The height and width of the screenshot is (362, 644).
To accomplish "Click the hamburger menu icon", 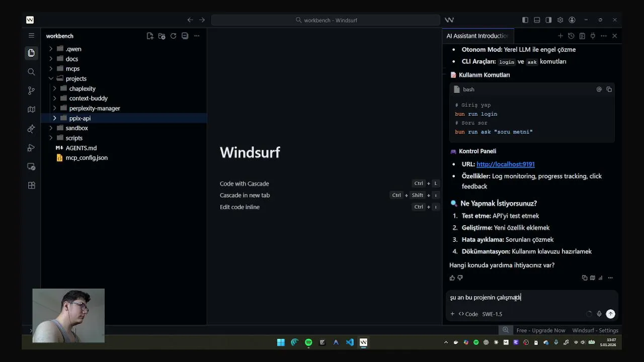I will 31,36.
